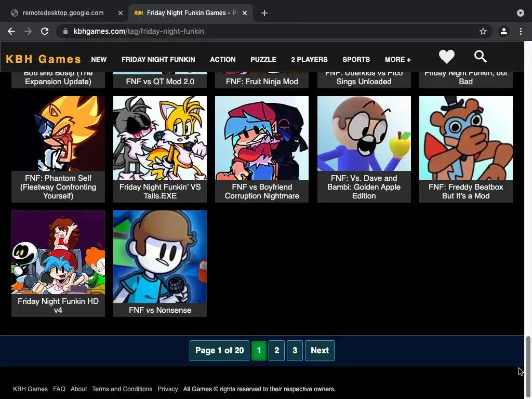Open Vs. Dave and Bambi Golden Apple thumbnail

[364, 134]
